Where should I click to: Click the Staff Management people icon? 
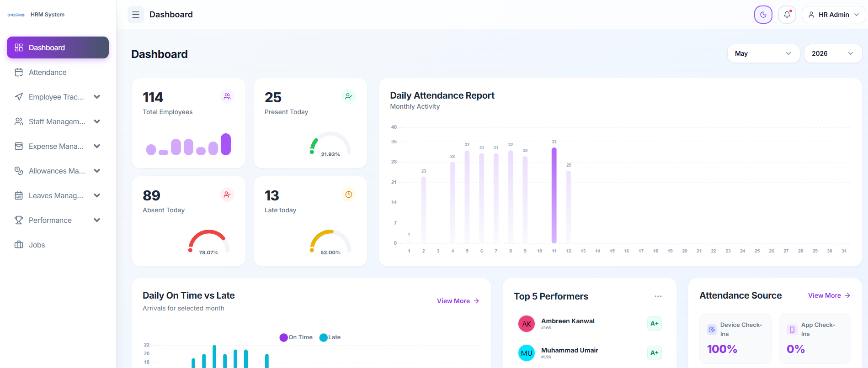click(19, 121)
